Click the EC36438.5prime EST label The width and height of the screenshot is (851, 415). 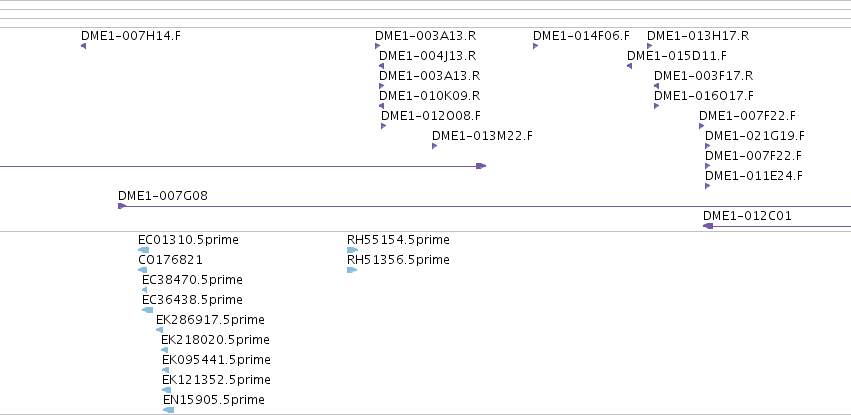192,300
